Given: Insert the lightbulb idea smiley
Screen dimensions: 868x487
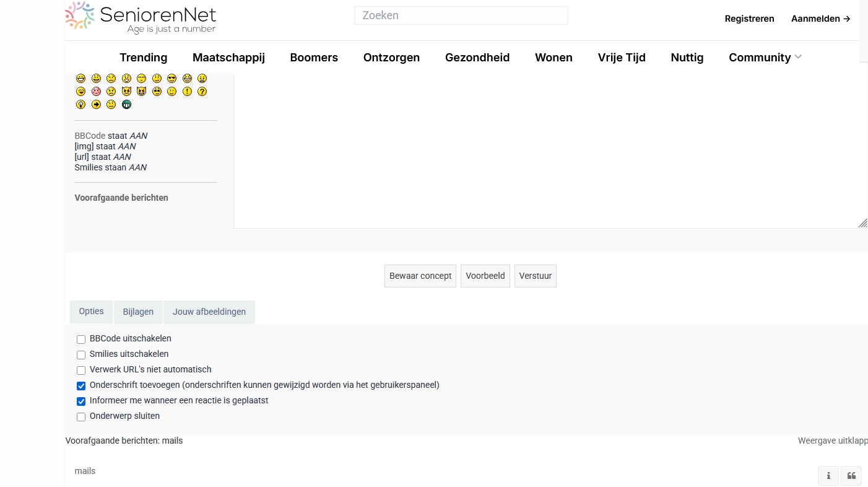Looking at the screenshot, I should [80, 105].
